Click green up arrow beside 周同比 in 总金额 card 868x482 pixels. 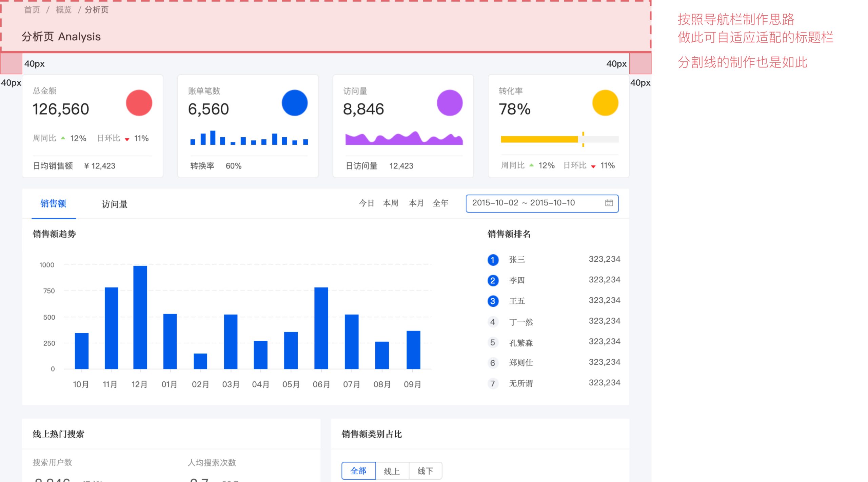coord(63,138)
